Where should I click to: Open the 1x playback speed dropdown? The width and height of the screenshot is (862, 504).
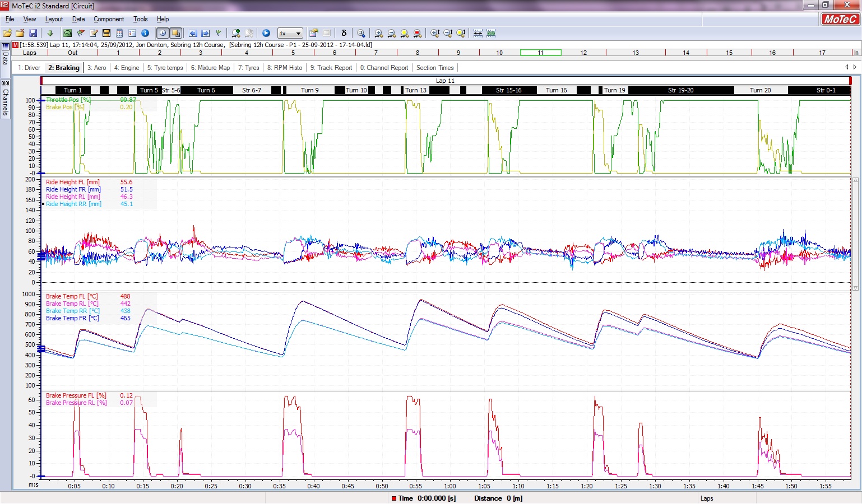click(290, 34)
